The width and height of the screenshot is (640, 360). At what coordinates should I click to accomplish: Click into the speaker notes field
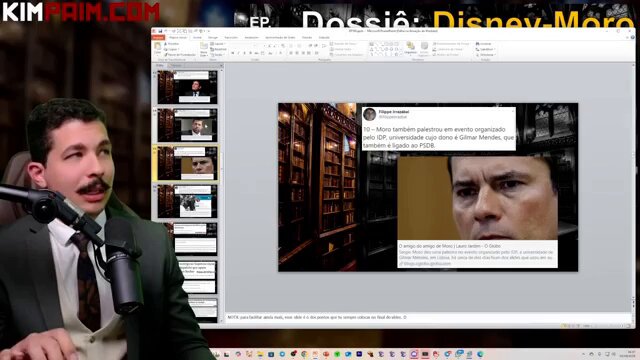[428, 317]
